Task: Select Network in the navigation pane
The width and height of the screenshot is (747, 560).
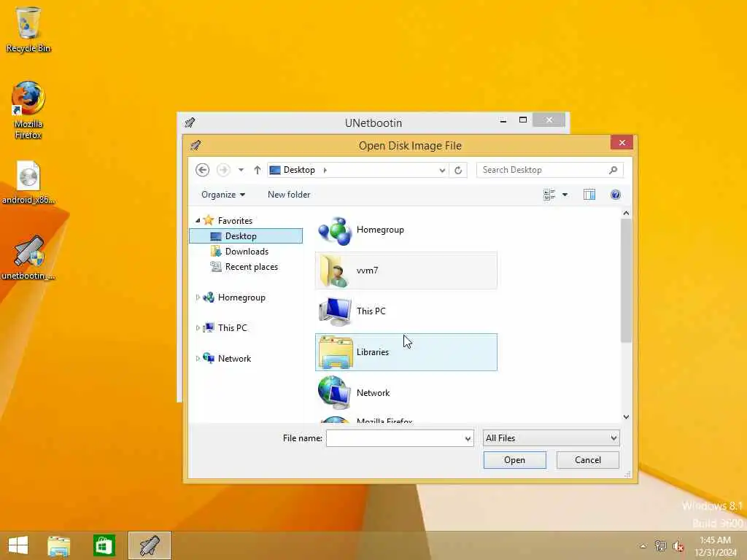Action: (x=234, y=359)
